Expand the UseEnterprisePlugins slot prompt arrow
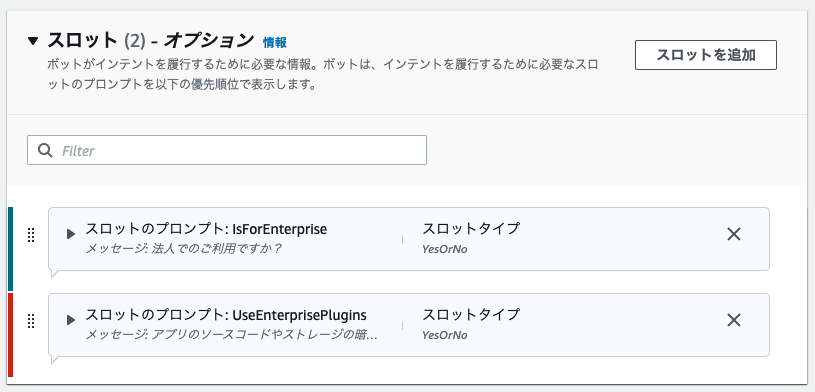 click(x=71, y=320)
